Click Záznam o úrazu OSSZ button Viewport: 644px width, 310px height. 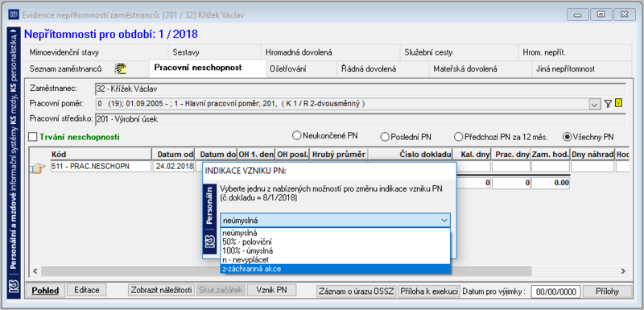coord(357,291)
